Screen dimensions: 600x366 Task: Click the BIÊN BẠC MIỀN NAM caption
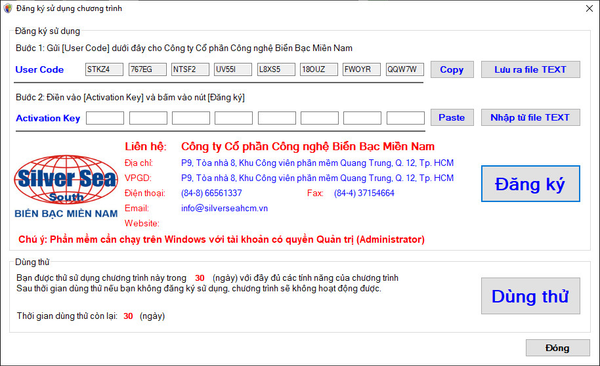pyautogui.click(x=66, y=214)
